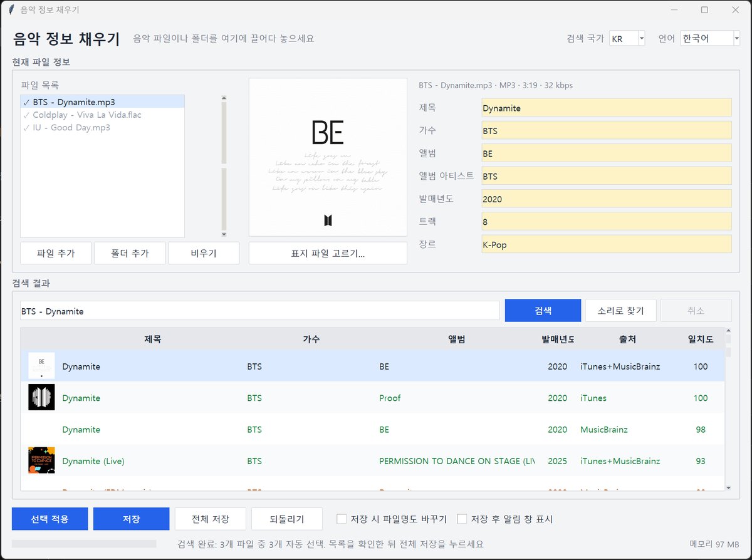
Task: Click the Permission to Dance thumbnail in results
Action: [x=41, y=460]
